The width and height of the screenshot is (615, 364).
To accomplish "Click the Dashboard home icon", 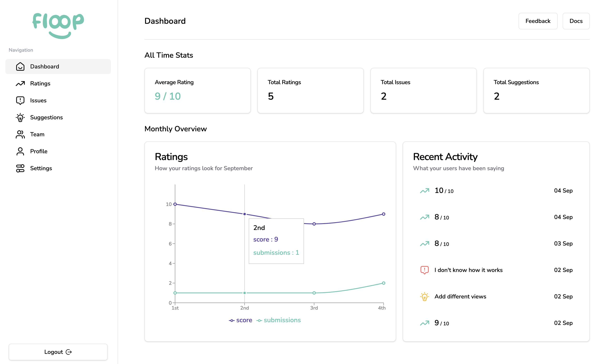I will (x=20, y=66).
